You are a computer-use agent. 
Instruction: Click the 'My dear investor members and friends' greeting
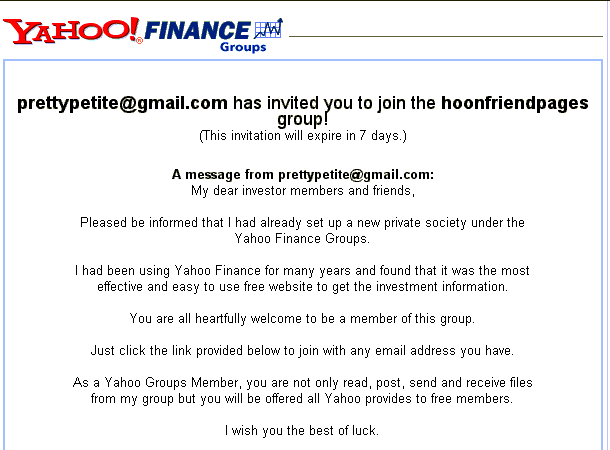pos(303,191)
